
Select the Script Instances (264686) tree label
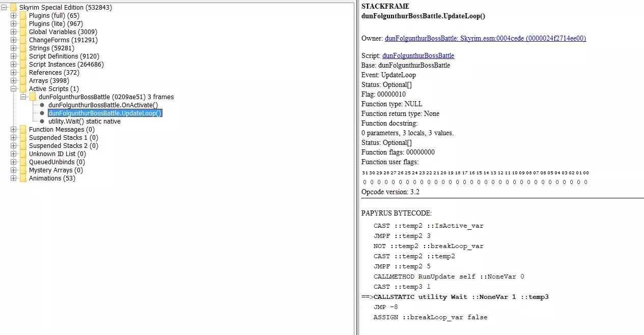point(66,65)
